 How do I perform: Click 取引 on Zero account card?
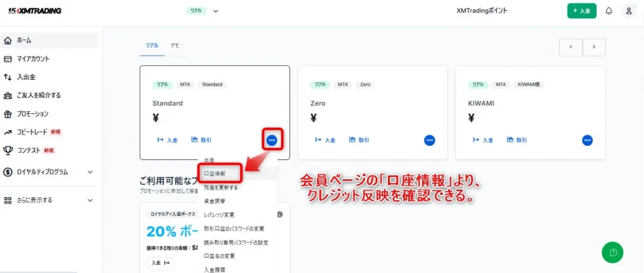click(359, 140)
